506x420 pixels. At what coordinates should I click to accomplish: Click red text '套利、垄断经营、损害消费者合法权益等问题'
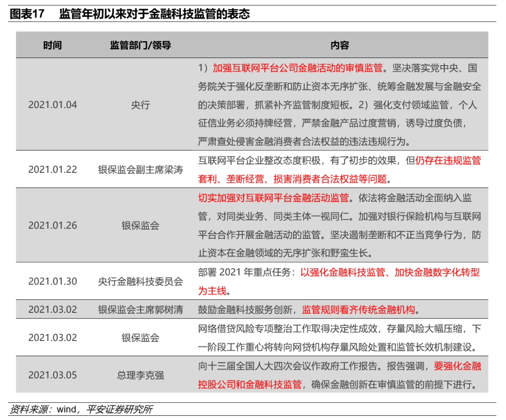(292, 179)
